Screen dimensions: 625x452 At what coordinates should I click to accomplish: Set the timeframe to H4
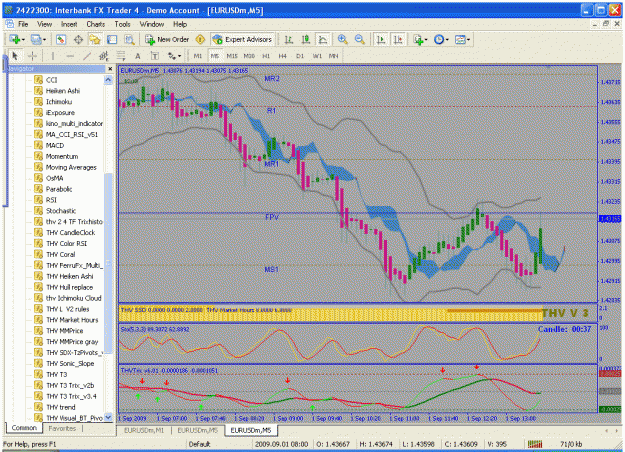coord(283,56)
